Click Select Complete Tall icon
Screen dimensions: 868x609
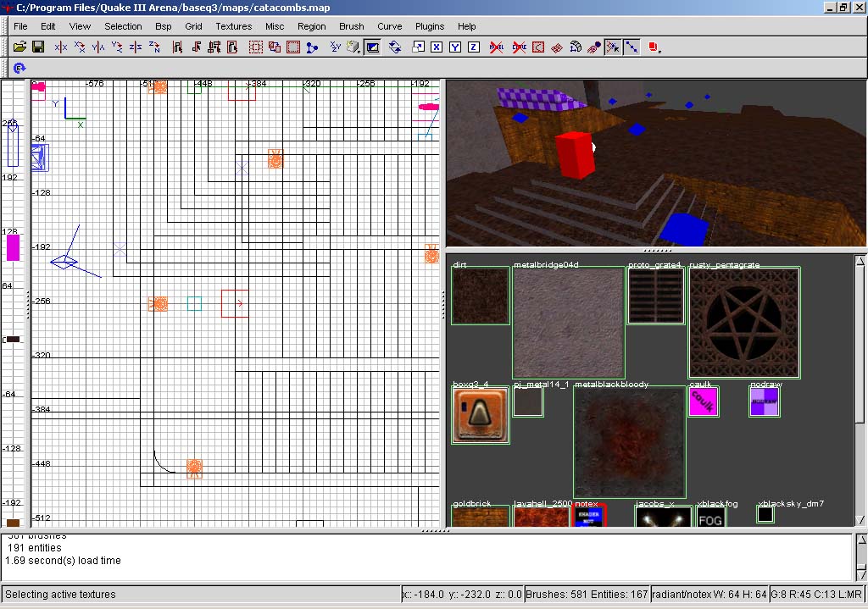pos(177,47)
